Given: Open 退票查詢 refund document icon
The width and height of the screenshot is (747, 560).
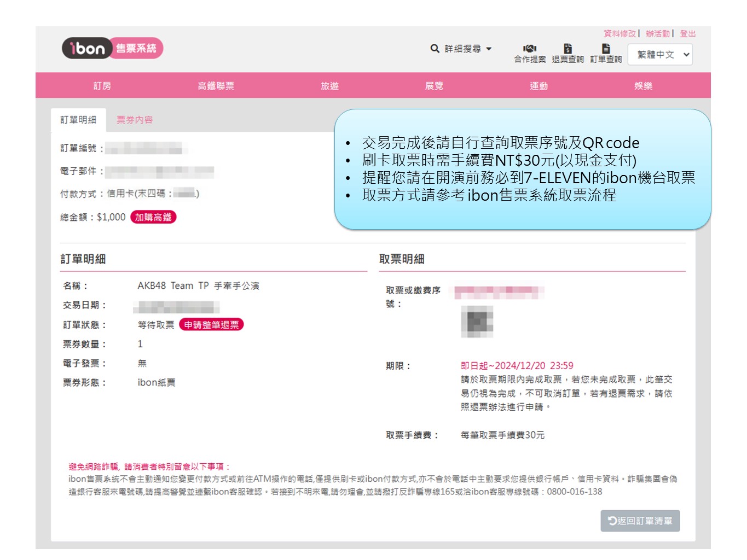Looking at the screenshot, I should pyautogui.click(x=568, y=49).
